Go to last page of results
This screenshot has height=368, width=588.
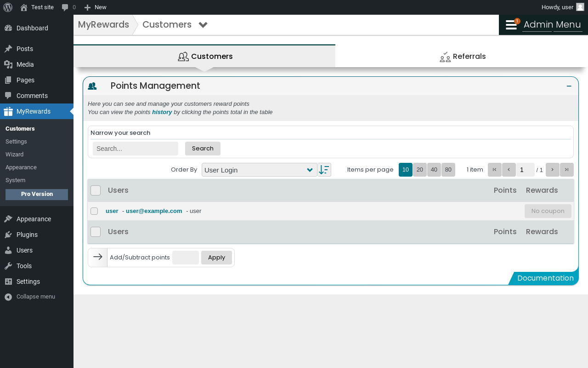(567, 170)
